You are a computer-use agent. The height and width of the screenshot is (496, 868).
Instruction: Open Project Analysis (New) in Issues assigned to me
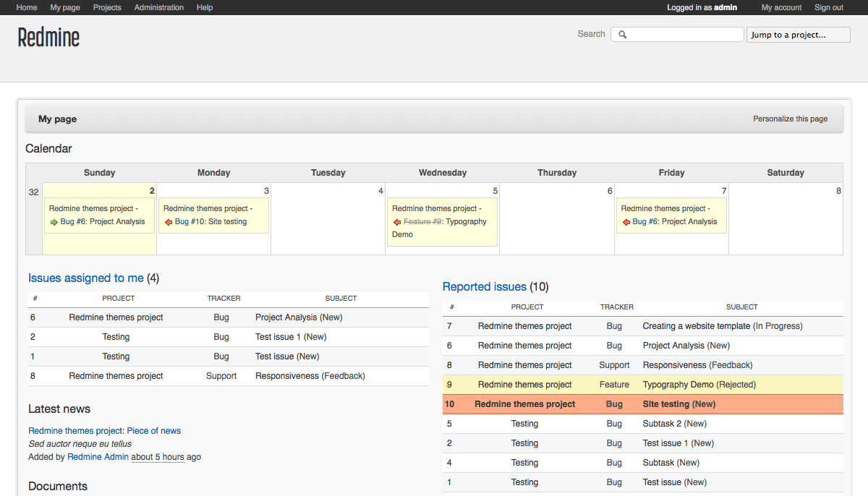(x=299, y=317)
